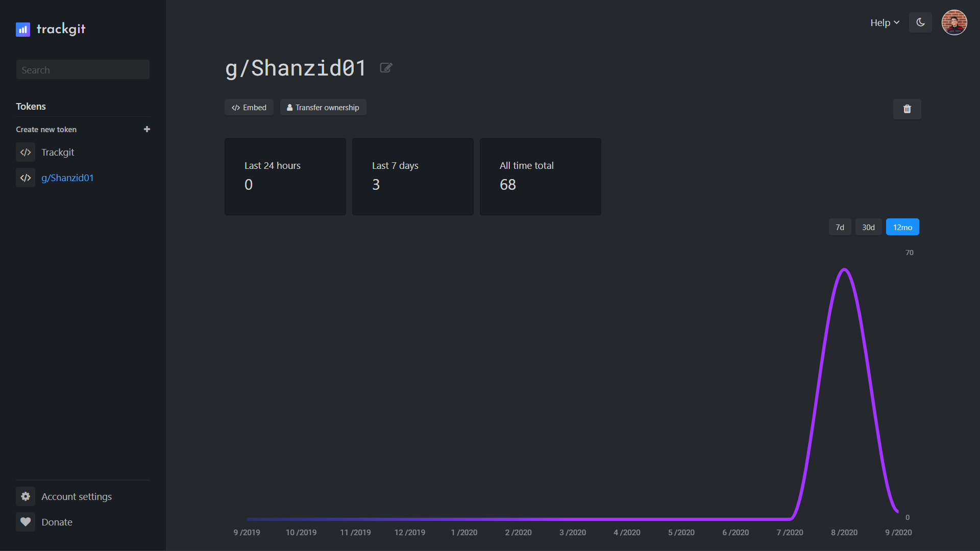Switch the chart to the 30d range
The image size is (980, 551).
[868, 228]
